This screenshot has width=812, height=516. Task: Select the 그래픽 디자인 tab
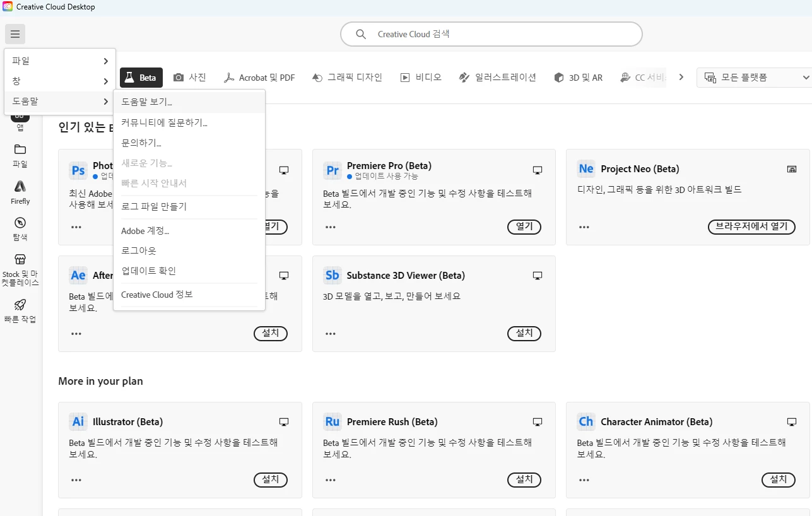[x=347, y=78]
